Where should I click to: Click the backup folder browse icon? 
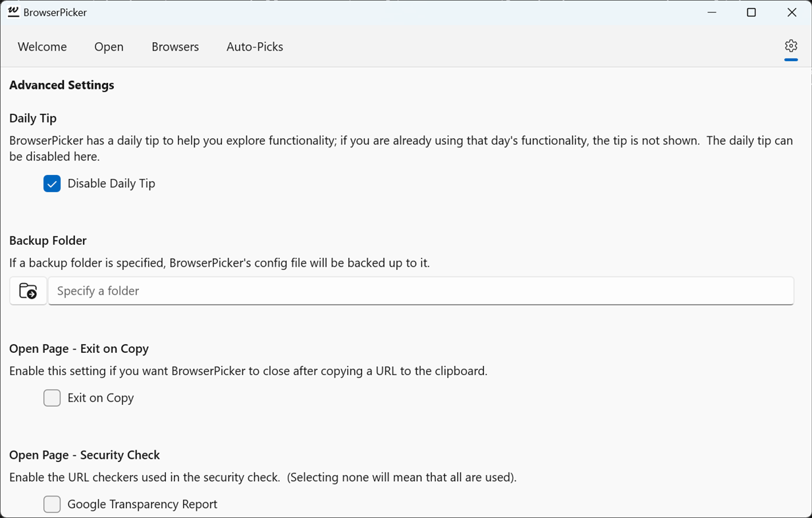(x=28, y=291)
